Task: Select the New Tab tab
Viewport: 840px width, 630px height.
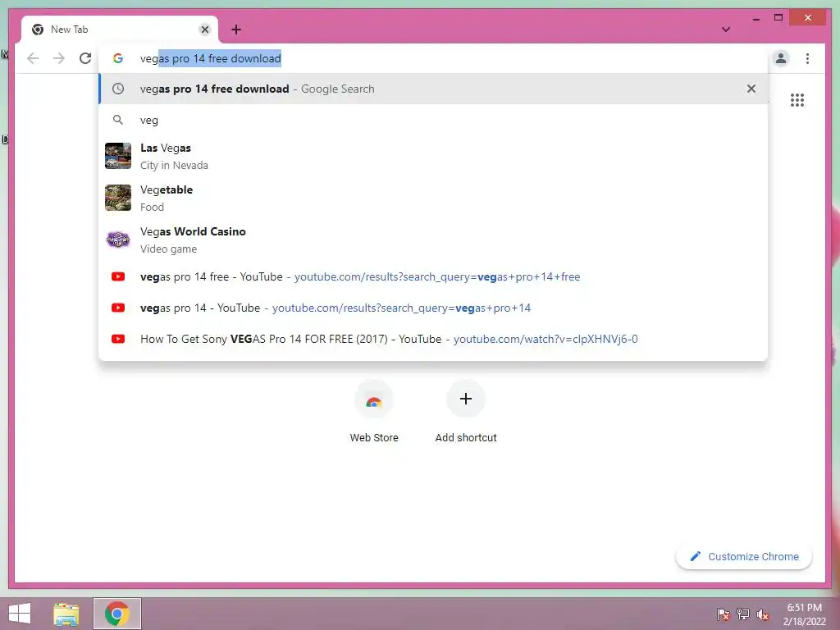Action: pyautogui.click(x=120, y=30)
